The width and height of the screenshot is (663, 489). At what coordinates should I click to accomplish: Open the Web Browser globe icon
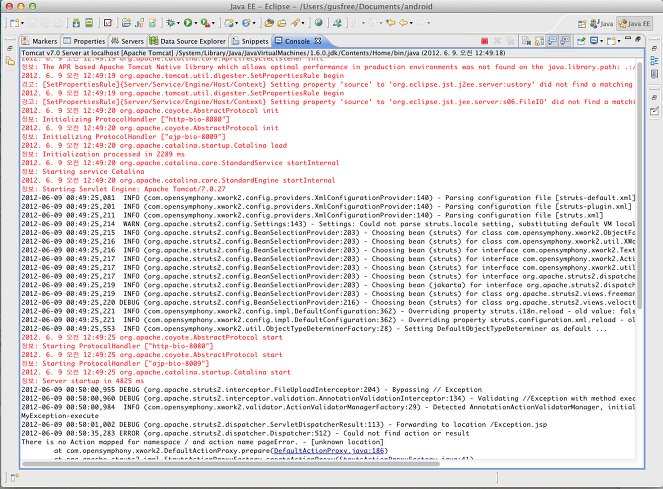click(318, 23)
